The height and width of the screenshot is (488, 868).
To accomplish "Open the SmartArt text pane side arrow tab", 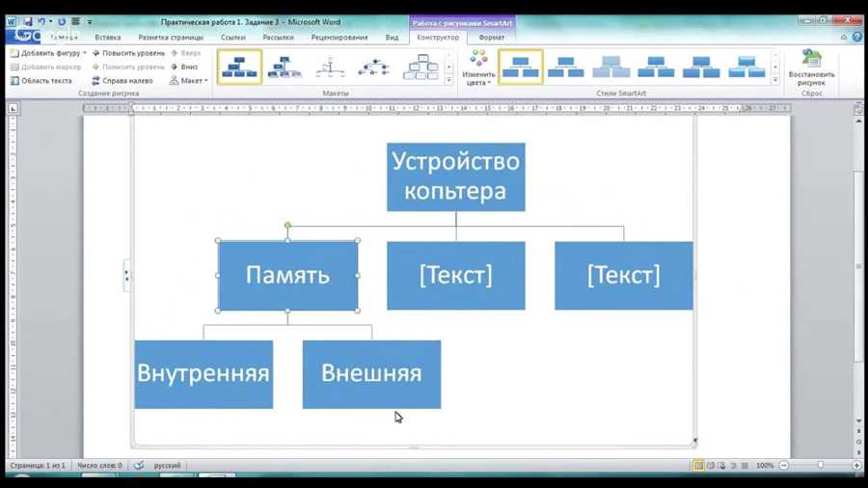I will 126,275.
